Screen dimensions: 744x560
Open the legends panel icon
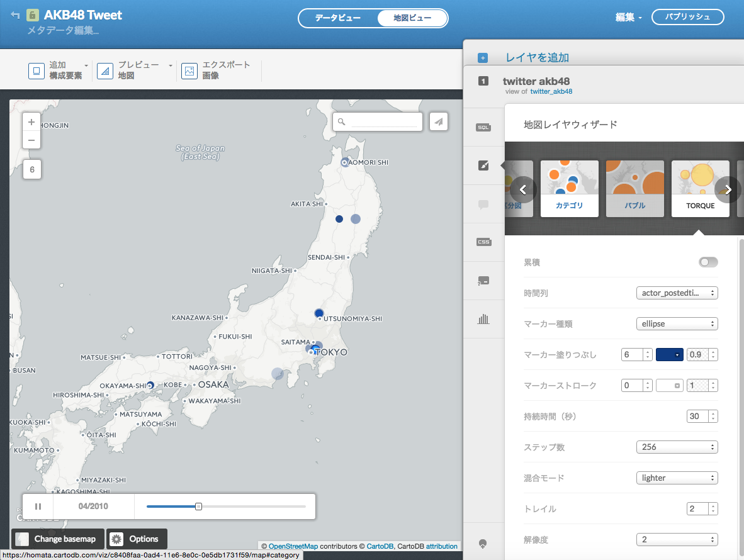click(483, 281)
